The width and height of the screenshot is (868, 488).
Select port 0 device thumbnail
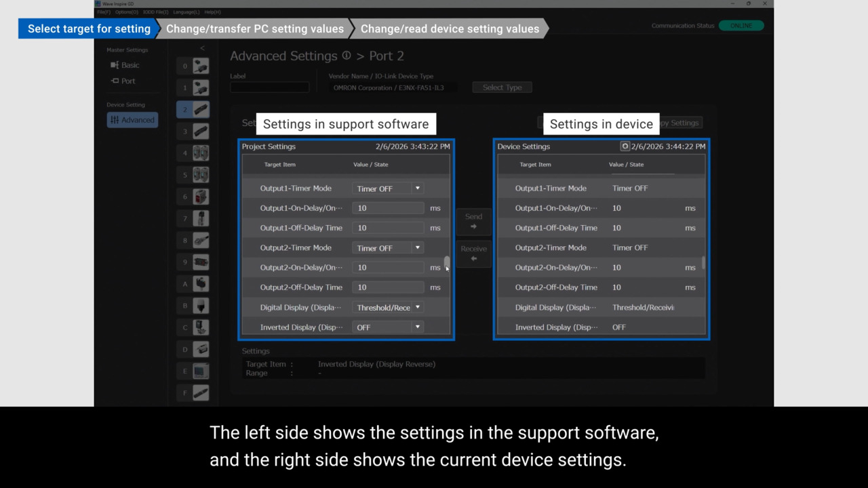(201, 66)
